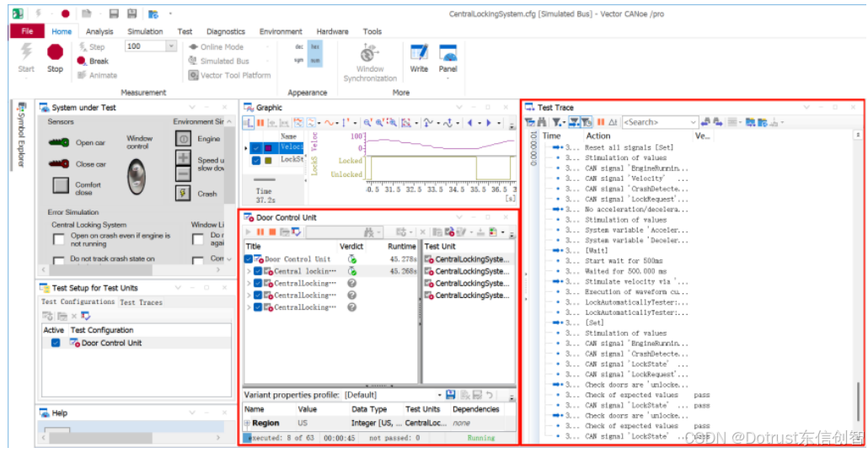Save the variant properties profile
868x453 pixels.
451,395
